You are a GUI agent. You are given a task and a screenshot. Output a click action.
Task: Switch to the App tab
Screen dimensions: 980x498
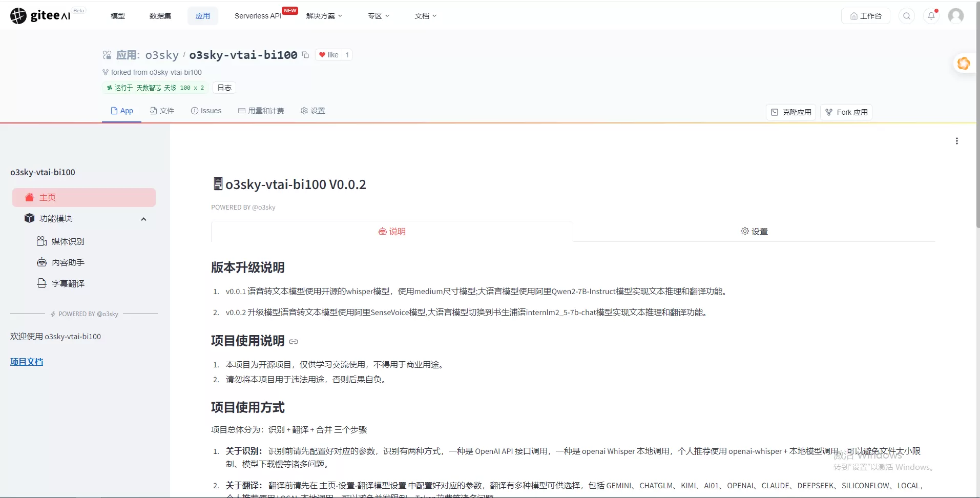pos(122,111)
